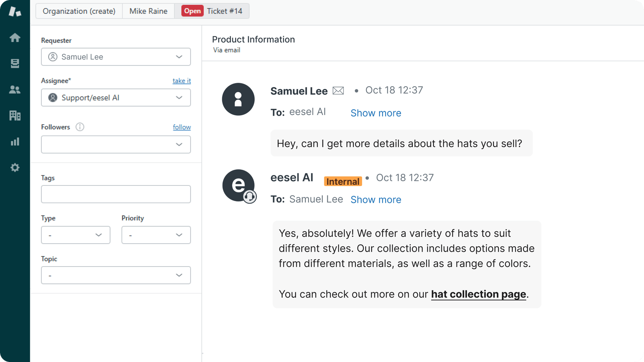The image size is (644, 362).
Task: Open the Topic dropdown
Action: click(116, 275)
